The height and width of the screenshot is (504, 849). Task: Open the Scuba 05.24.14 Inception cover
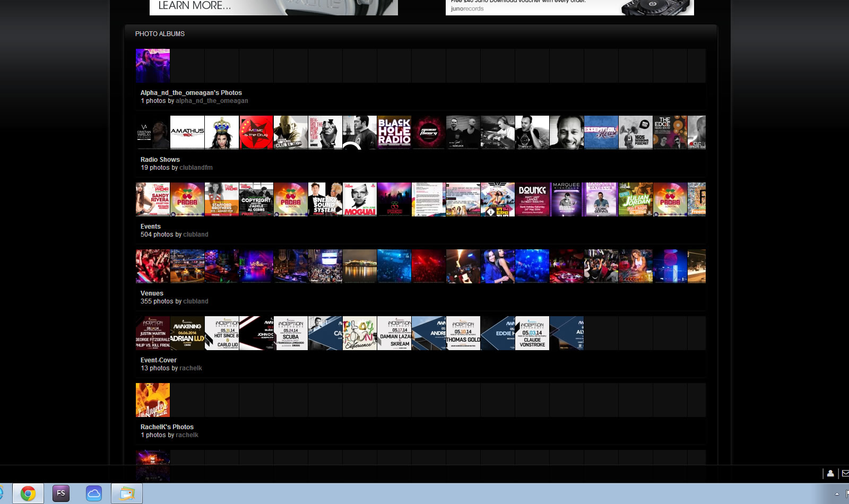[291, 333]
